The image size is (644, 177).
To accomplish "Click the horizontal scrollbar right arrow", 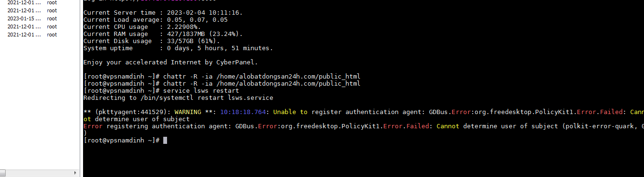I will [x=75, y=173].
